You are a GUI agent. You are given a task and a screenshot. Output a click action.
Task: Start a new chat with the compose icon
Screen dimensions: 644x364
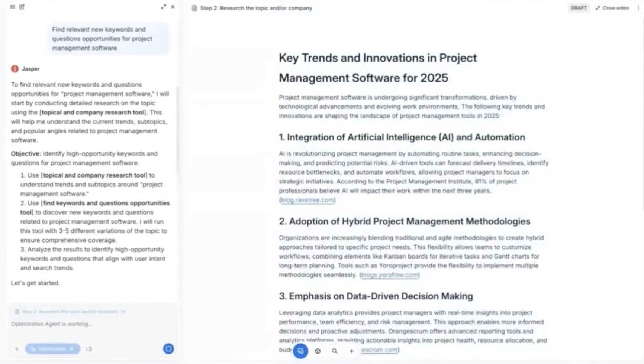22,7
